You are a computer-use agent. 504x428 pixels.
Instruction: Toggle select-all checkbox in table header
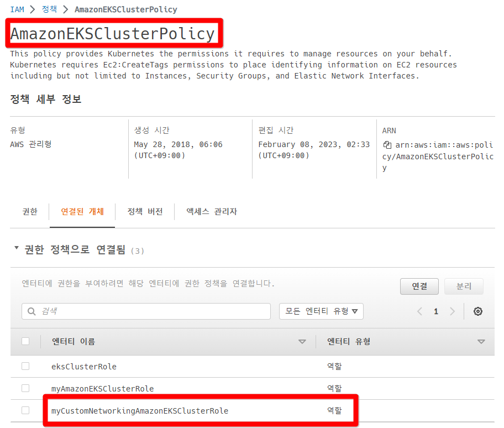tap(25, 341)
